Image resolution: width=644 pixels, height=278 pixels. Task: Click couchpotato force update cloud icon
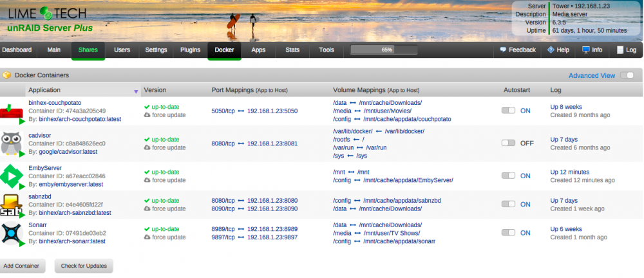coord(147,115)
